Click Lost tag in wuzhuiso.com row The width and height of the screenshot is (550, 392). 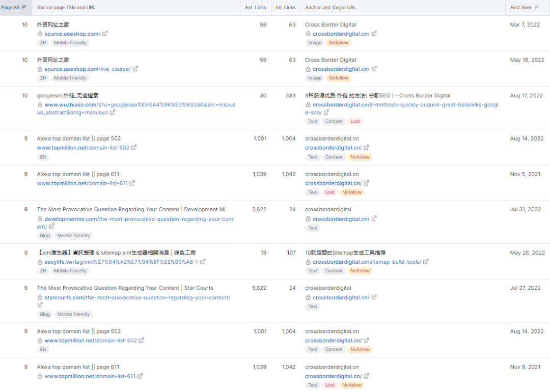coord(355,121)
